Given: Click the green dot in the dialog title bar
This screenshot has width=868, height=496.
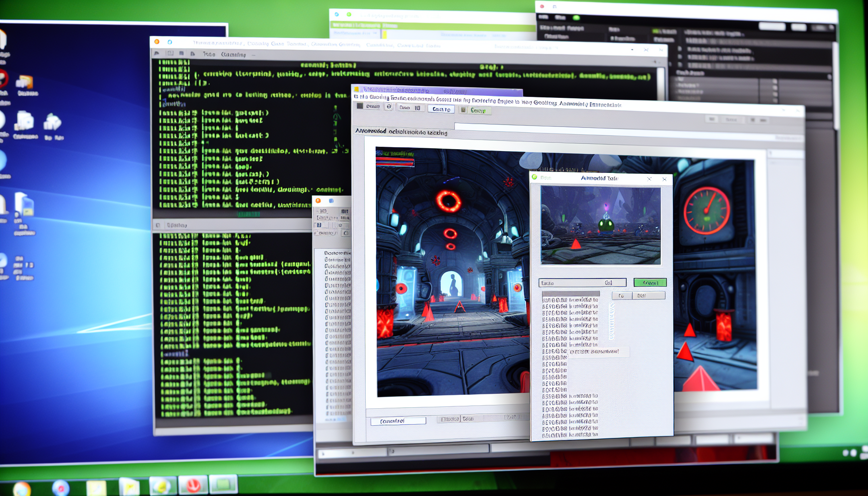Looking at the screenshot, I should 535,177.
